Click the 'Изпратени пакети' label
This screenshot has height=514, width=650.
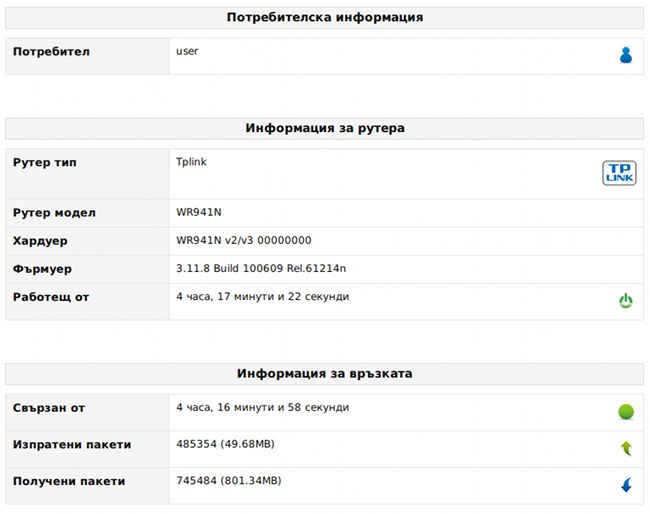72,445
